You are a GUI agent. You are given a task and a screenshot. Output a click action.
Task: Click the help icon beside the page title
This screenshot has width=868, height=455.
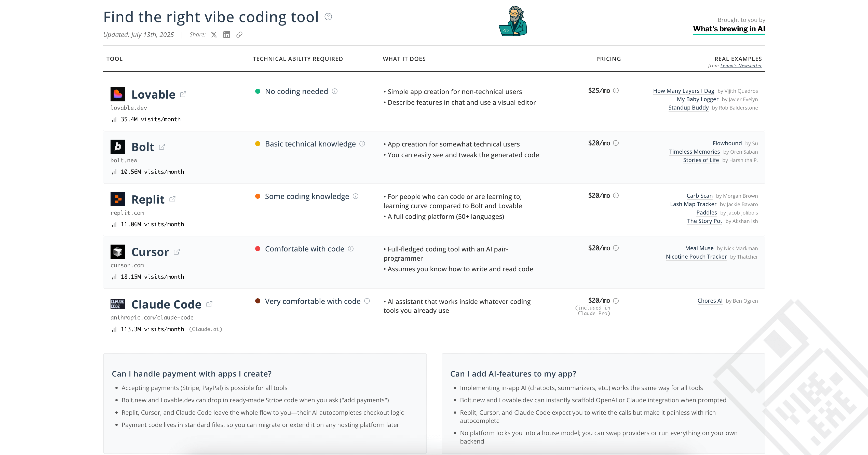(328, 17)
